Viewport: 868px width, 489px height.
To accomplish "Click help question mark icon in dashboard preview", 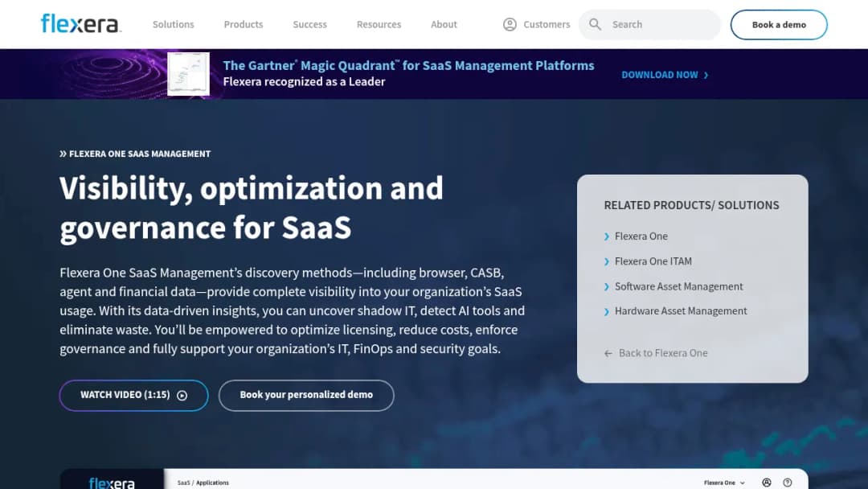I will (x=787, y=483).
